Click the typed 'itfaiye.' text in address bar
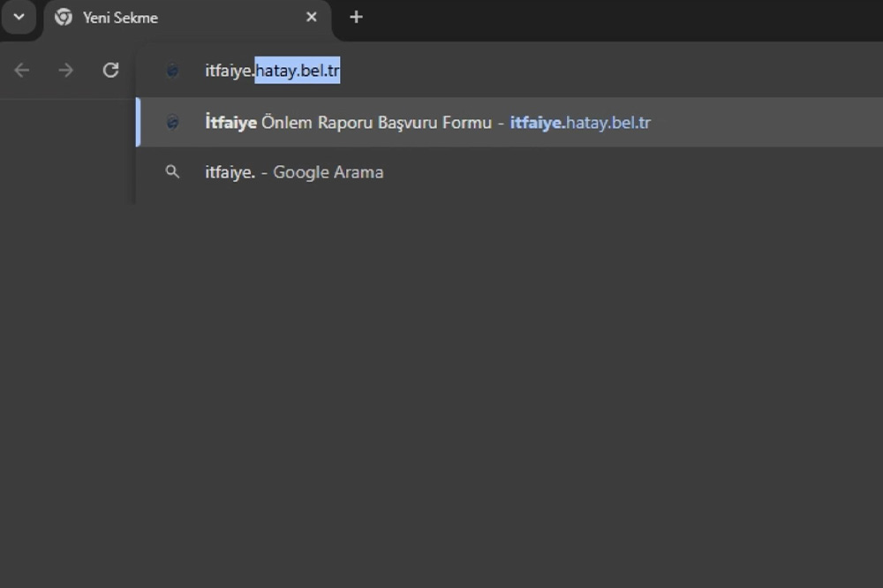 tap(229, 72)
